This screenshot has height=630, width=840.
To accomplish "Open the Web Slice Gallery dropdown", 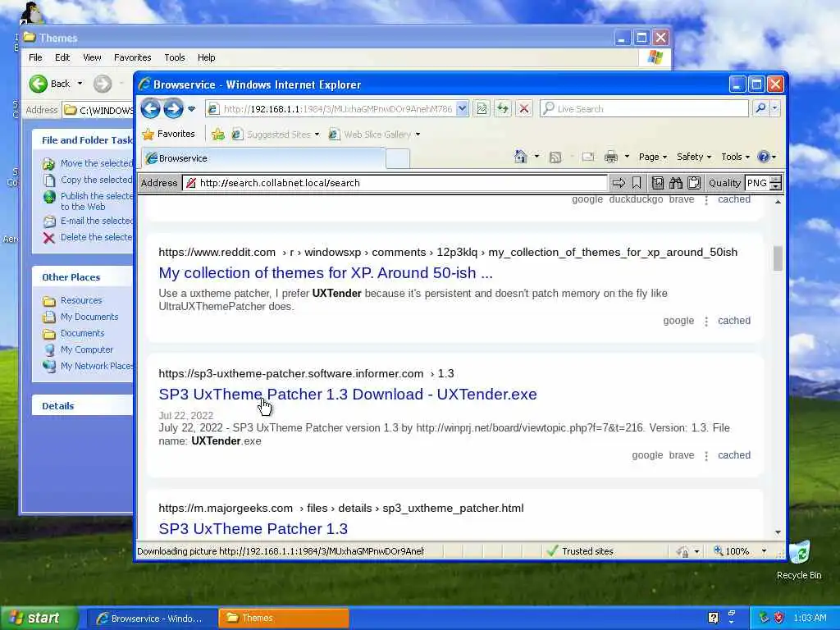I will (374, 135).
